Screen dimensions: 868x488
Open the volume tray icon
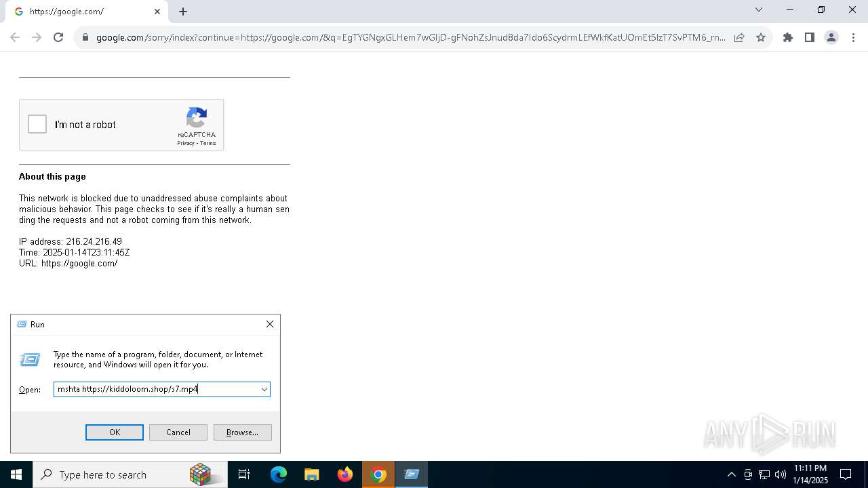point(780,474)
